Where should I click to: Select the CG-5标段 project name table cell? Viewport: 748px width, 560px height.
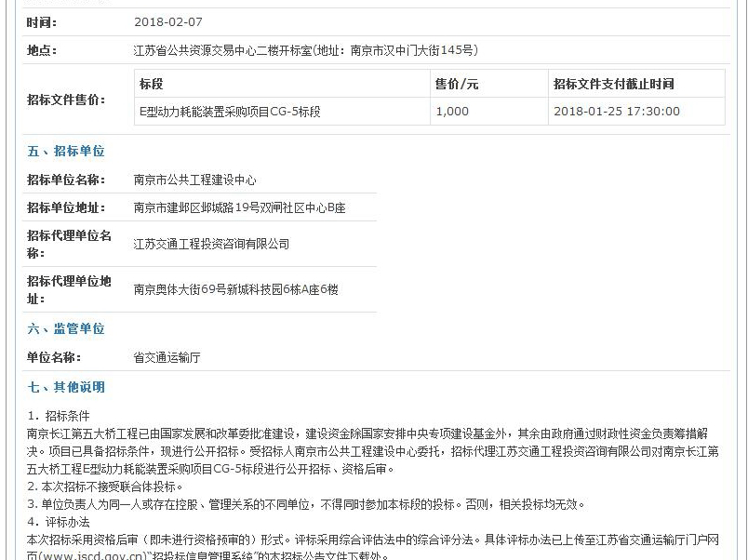point(230,112)
